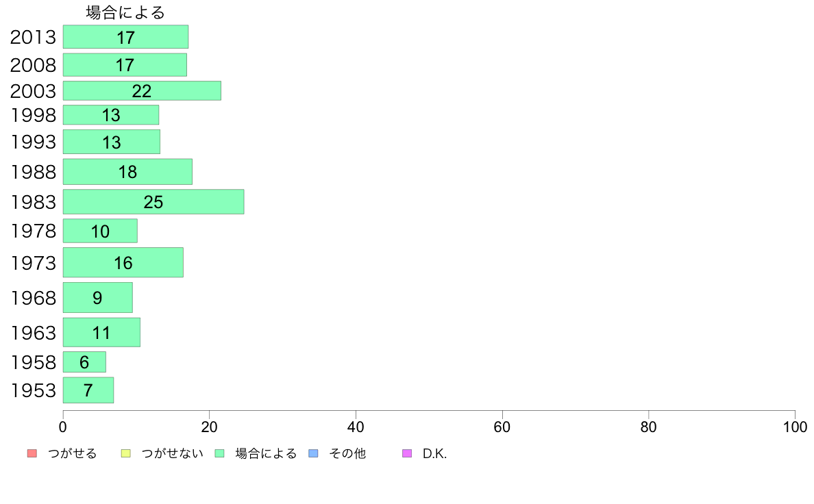
Task: Select the 1958 bar showing 6
Action: click(x=84, y=362)
